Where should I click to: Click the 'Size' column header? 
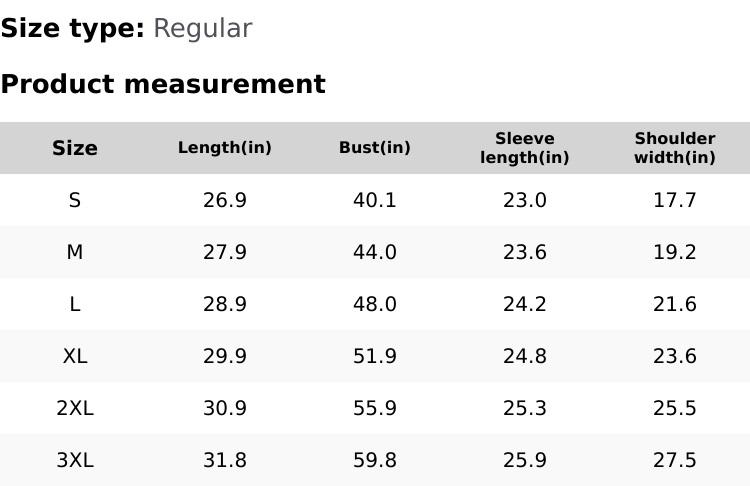(75, 148)
